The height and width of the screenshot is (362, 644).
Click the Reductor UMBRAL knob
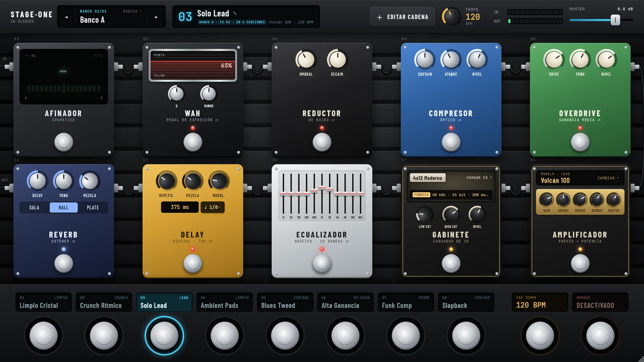(306, 60)
